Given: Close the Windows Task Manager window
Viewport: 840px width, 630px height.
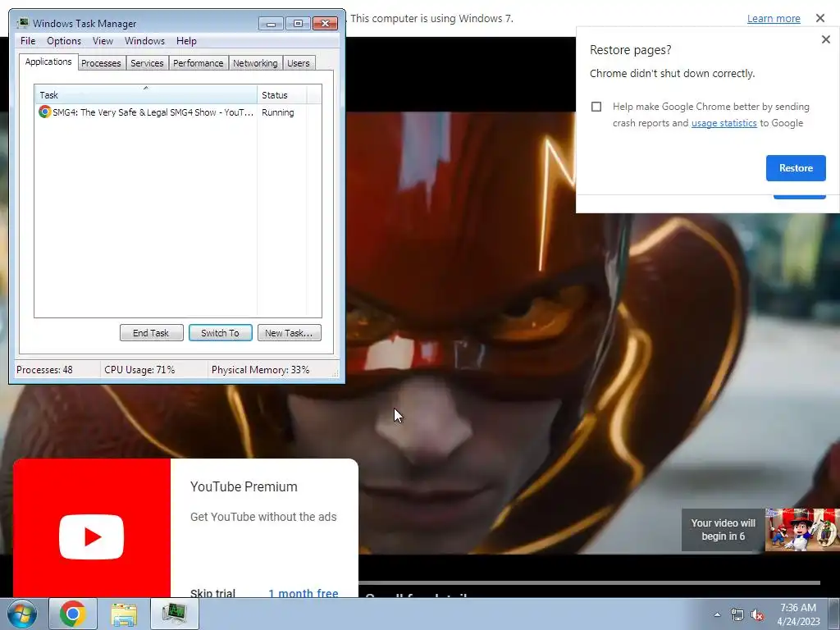Looking at the screenshot, I should pyautogui.click(x=325, y=24).
